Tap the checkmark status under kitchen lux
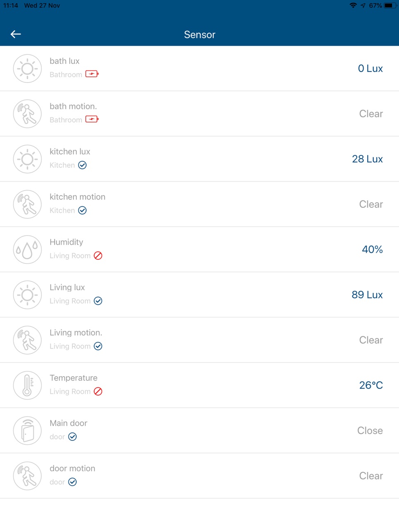 pos(83,165)
